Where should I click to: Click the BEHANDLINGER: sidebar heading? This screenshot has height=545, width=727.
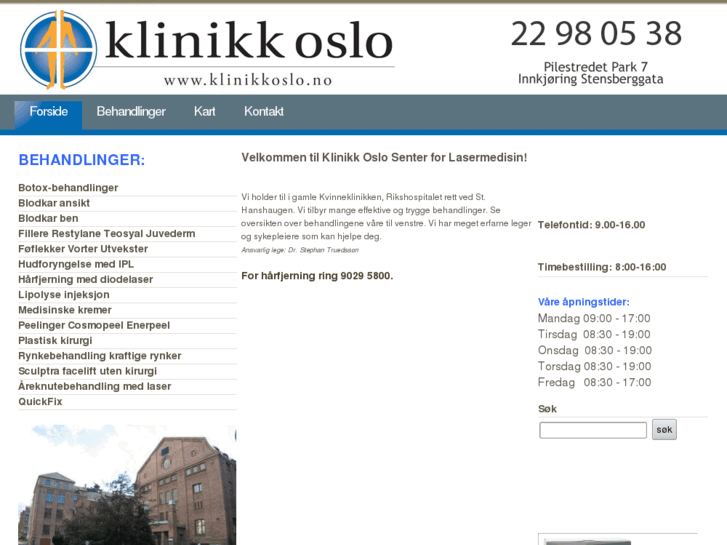point(82,160)
